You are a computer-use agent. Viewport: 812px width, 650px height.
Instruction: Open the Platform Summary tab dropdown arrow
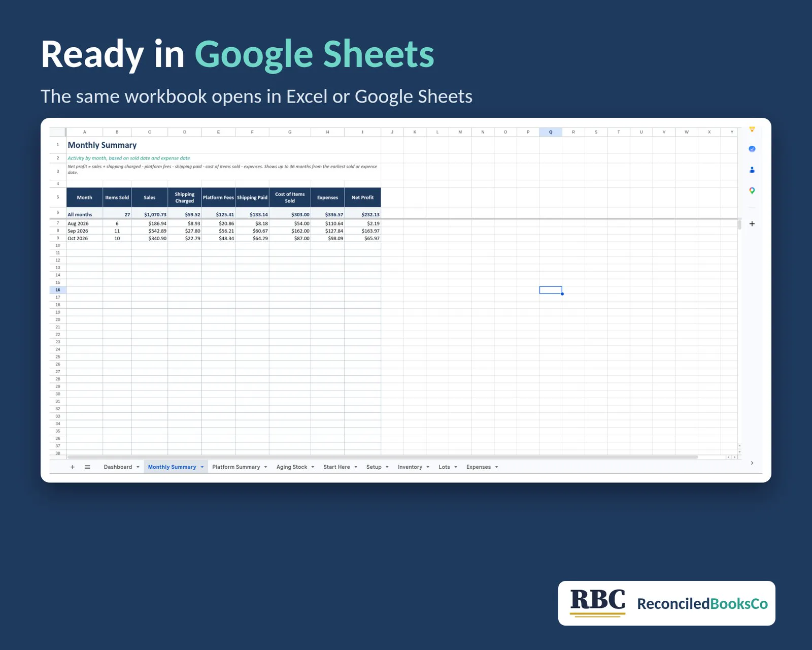point(265,467)
